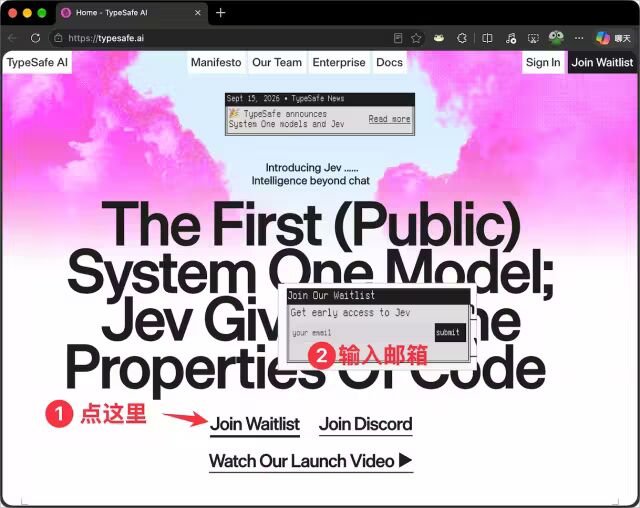The width and height of the screenshot is (640, 508).
Task: Open the split screen icon
Action: [487, 38]
